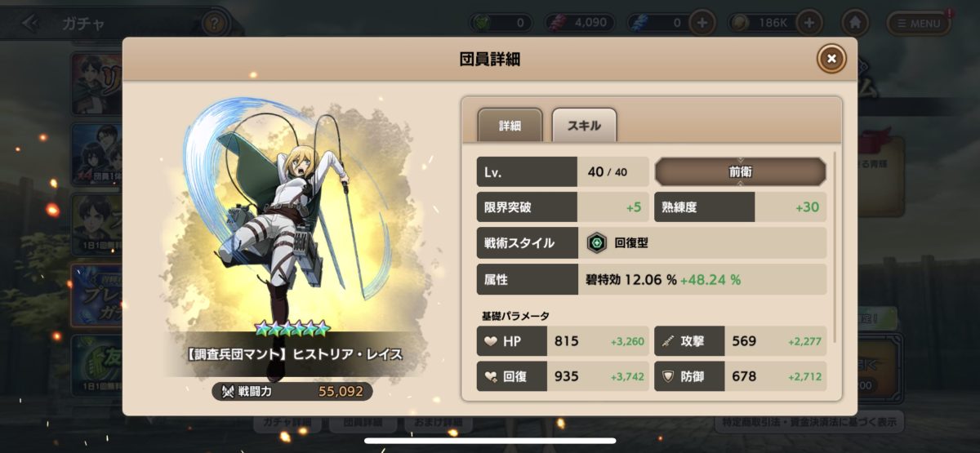Open the help question mark icon

pos(215,23)
